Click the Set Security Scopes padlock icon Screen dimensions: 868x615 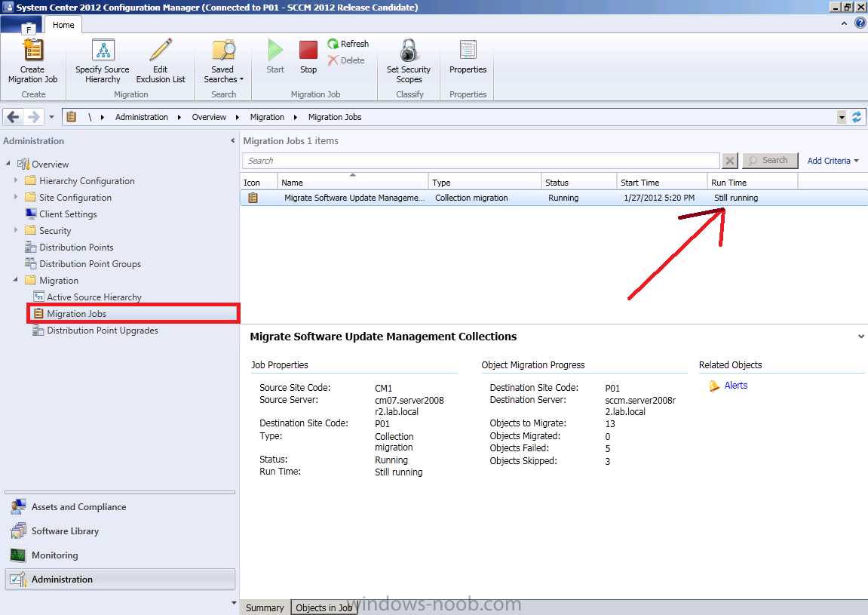click(x=409, y=50)
